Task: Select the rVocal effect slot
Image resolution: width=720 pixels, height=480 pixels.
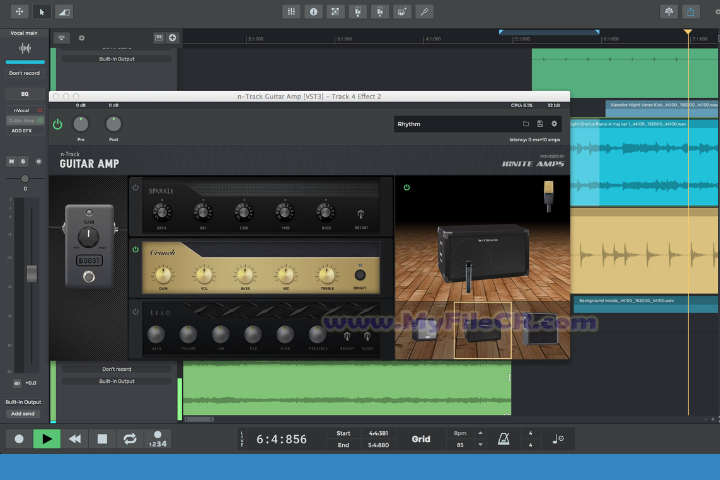Action: pyautogui.click(x=22, y=110)
